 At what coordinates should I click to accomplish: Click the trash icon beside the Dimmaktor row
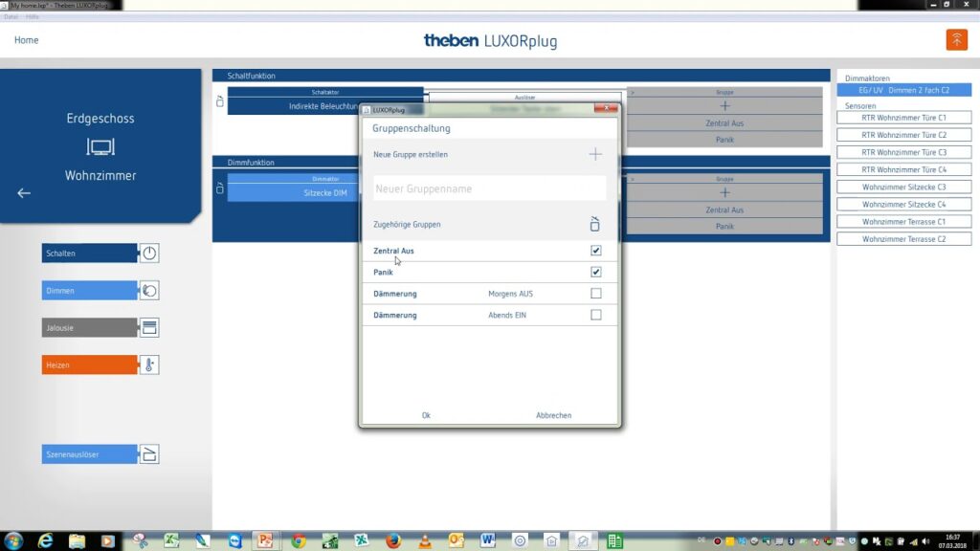pyautogui.click(x=219, y=187)
